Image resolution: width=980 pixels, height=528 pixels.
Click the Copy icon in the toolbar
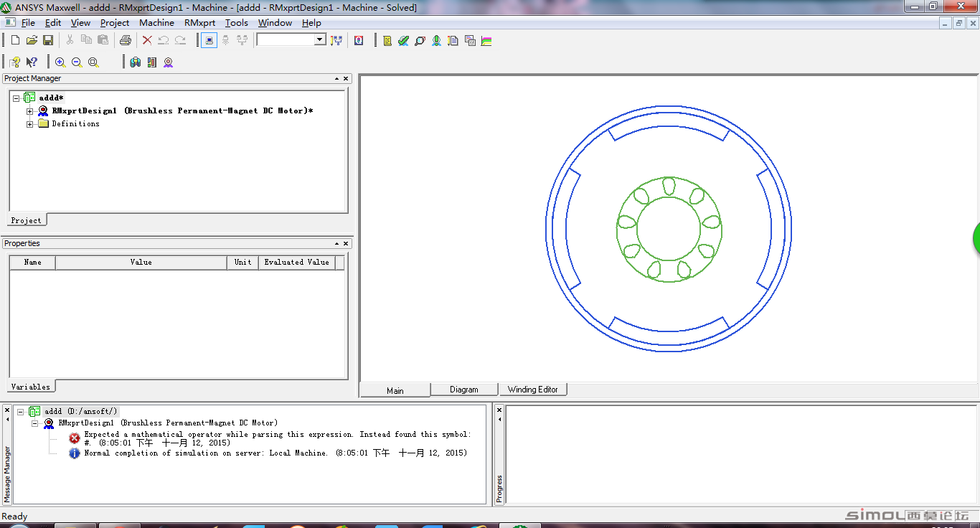86,40
